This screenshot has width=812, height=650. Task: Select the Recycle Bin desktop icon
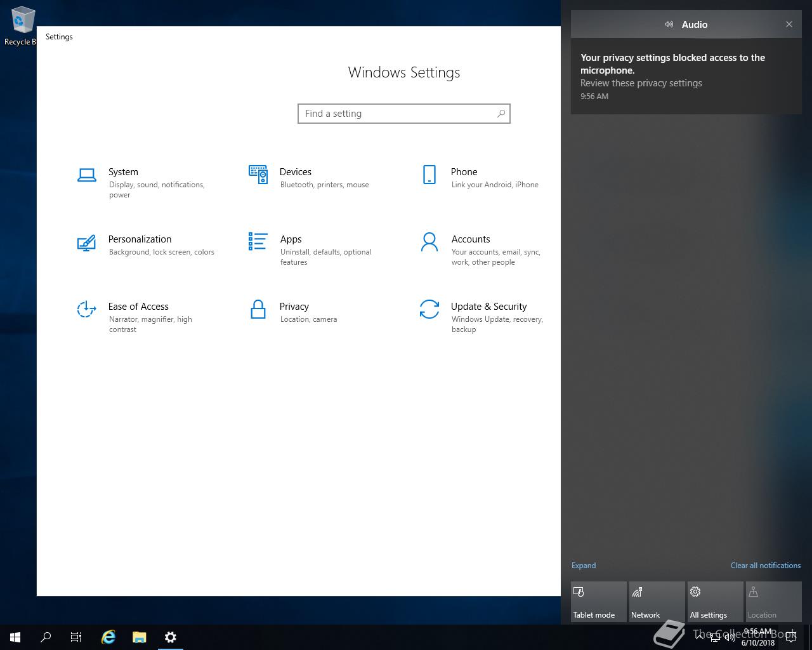coord(20,27)
